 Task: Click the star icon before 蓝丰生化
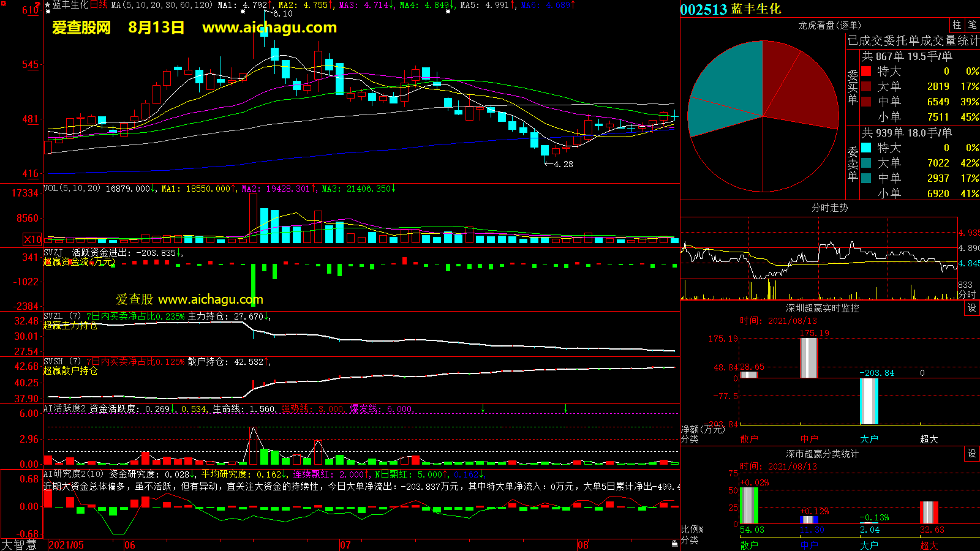coord(48,5)
